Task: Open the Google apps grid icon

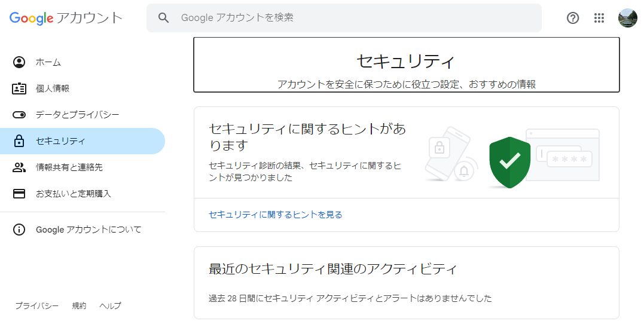Action: [599, 18]
